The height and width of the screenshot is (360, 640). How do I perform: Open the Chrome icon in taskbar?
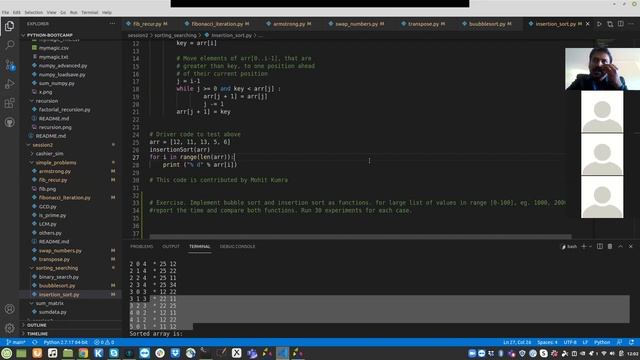click(x=83, y=353)
